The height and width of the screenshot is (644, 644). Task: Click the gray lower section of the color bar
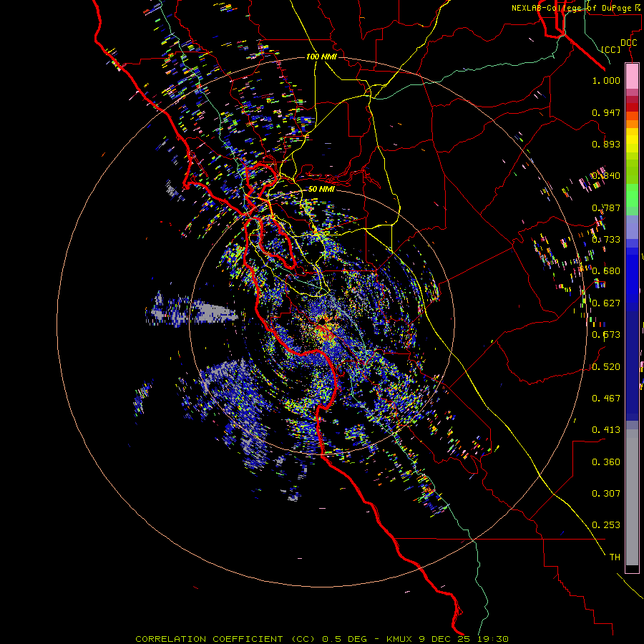[632, 497]
